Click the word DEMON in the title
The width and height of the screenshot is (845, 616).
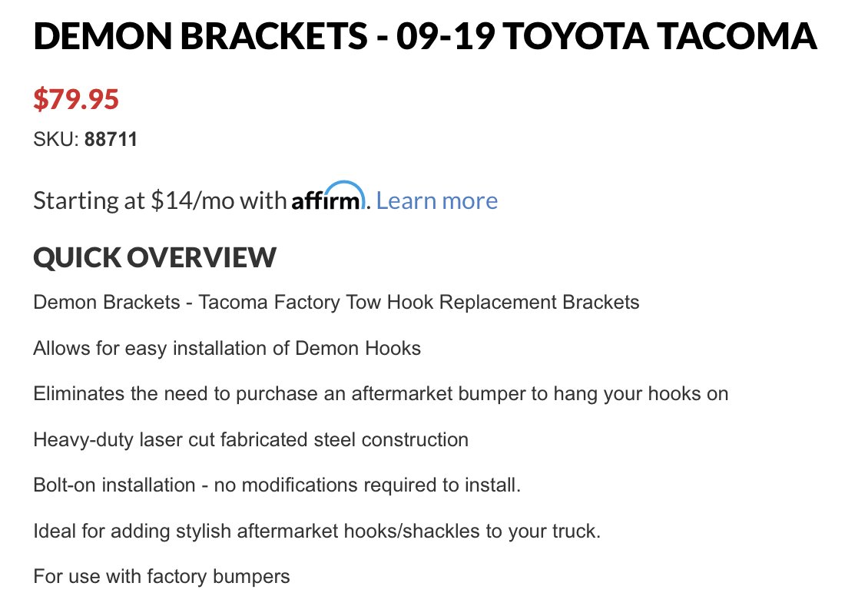tap(102, 36)
